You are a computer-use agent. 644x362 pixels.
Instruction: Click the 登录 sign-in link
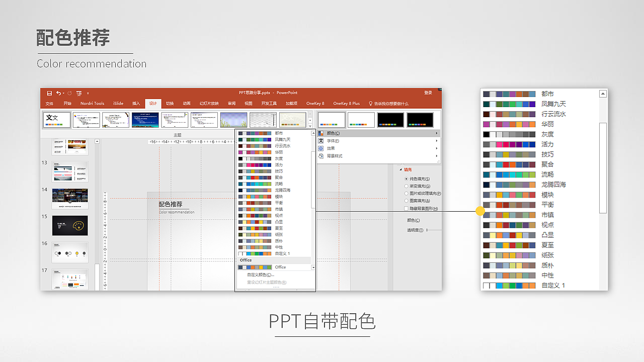point(427,93)
